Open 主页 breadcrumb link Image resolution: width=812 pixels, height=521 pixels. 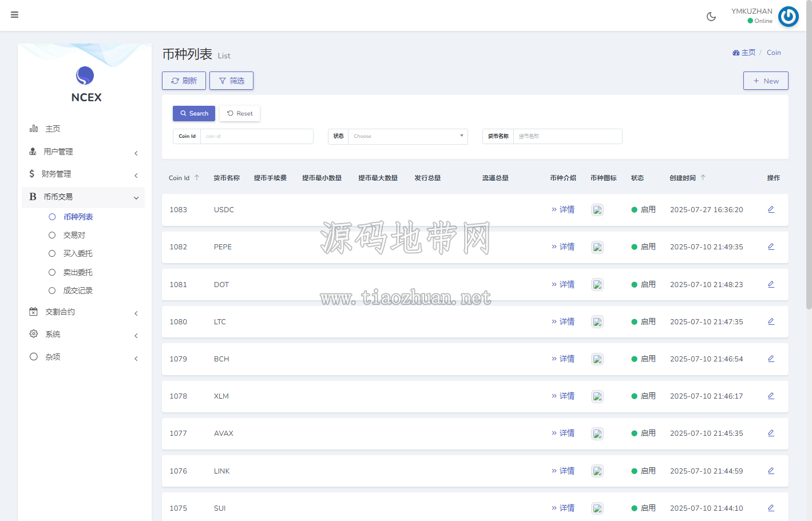click(744, 53)
